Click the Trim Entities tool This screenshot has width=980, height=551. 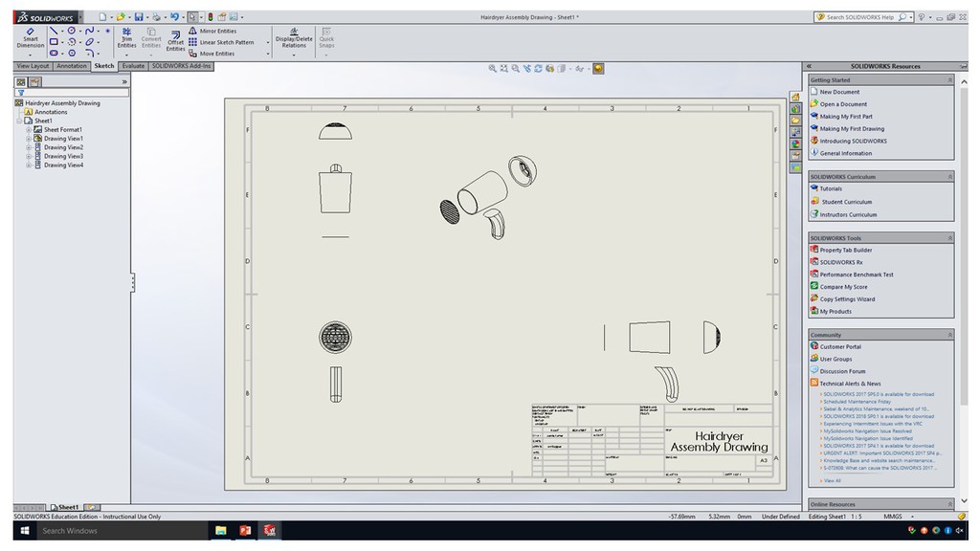(x=126, y=37)
